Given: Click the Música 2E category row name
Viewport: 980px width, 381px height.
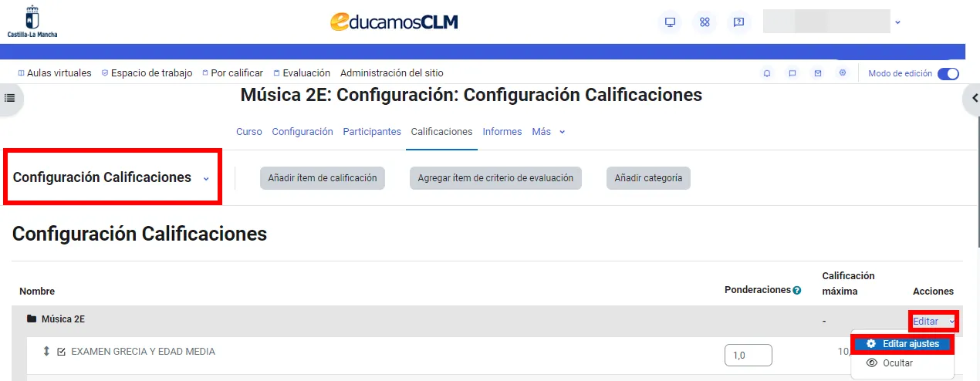Looking at the screenshot, I should (x=63, y=319).
